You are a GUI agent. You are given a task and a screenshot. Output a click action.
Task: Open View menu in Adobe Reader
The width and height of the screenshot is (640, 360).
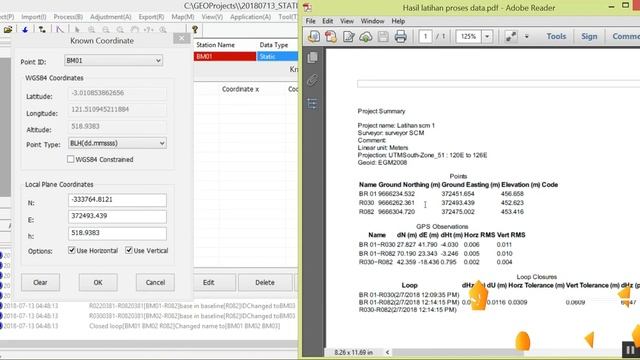347,21
